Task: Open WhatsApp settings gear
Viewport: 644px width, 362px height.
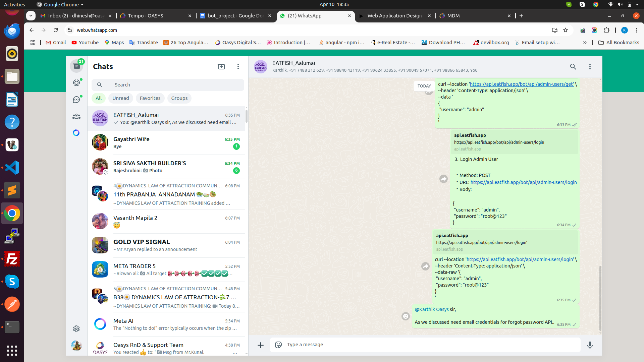Action: pyautogui.click(x=76, y=329)
